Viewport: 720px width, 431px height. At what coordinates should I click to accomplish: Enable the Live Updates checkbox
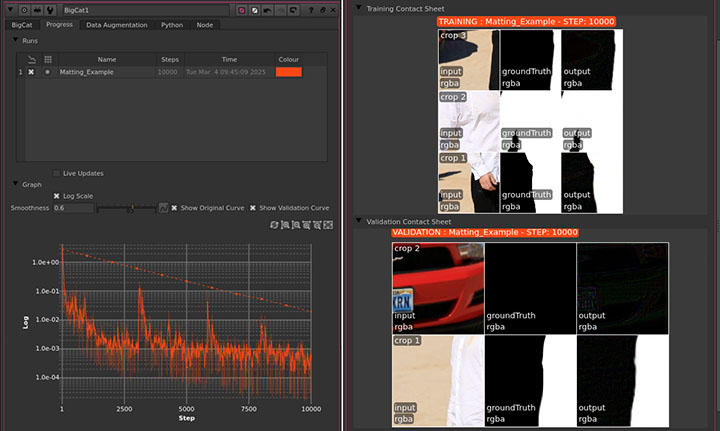(56, 173)
